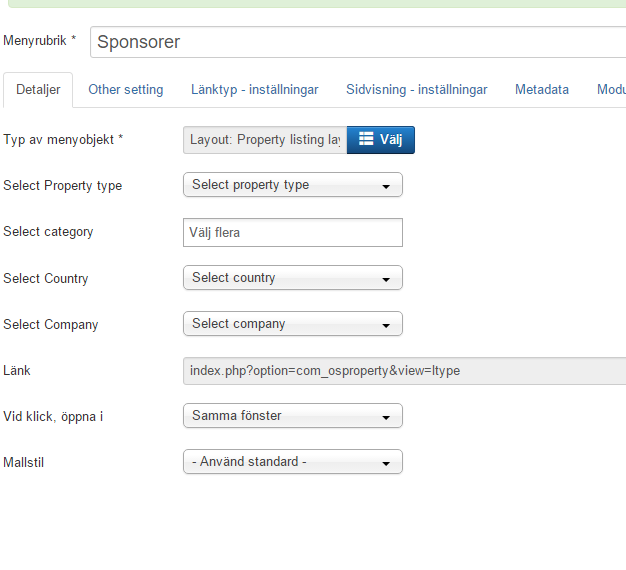Click the Vid klick, öppna i label

point(53,416)
